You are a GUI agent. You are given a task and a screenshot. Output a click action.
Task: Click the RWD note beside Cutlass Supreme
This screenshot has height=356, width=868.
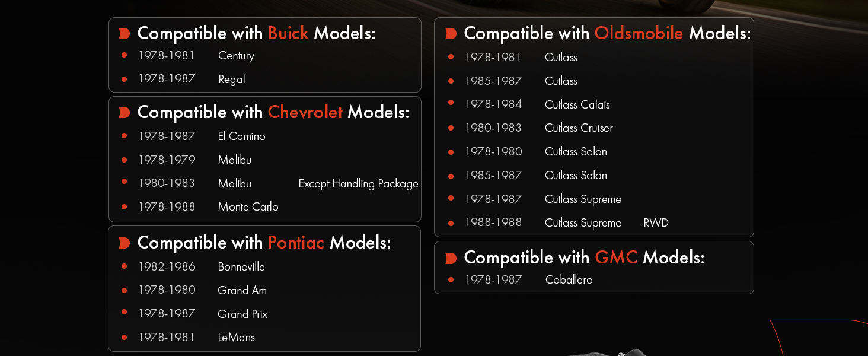656,223
